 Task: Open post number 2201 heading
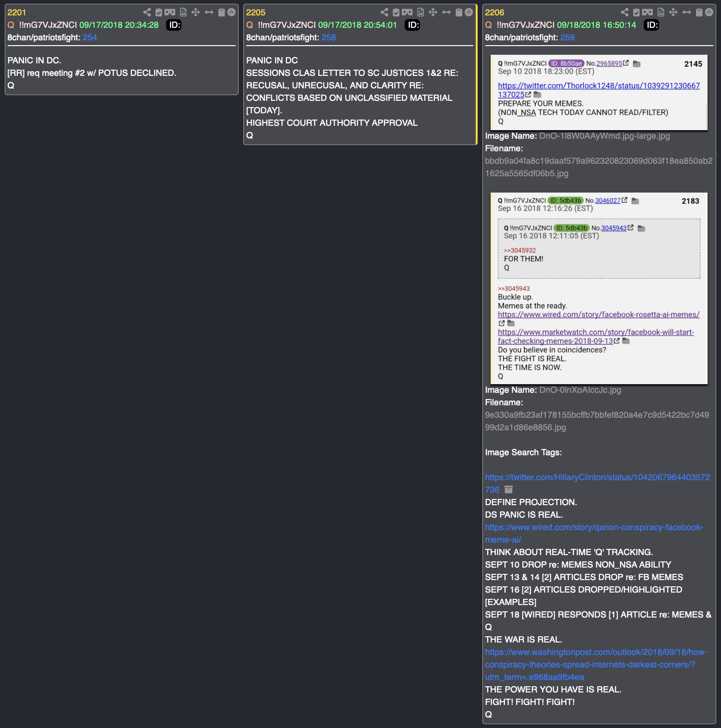coord(17,12)
